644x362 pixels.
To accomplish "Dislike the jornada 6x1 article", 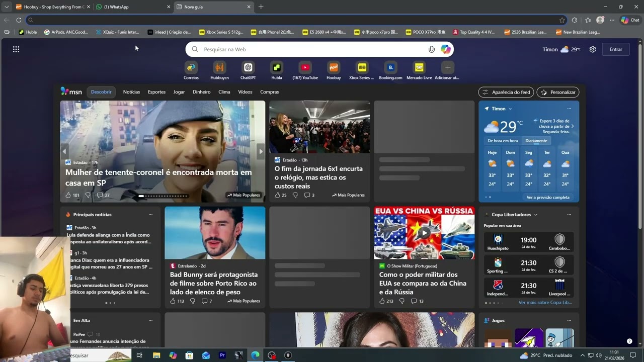I will tap(295, 195).
